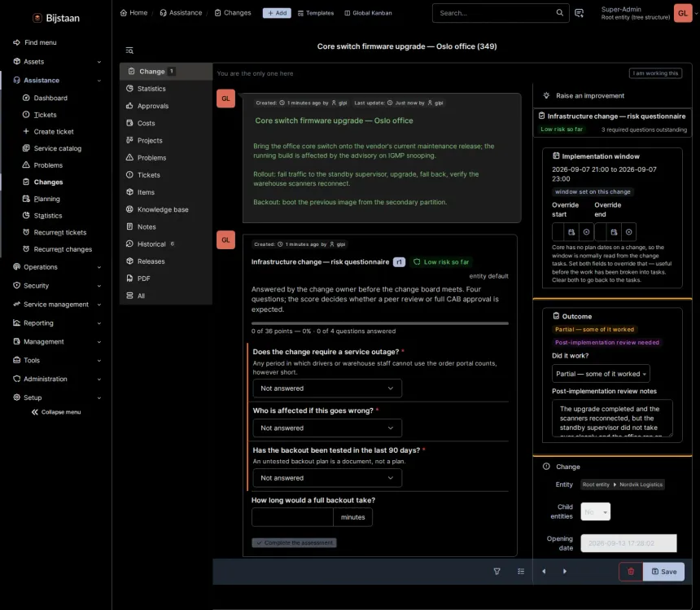The image size is (700, 610).
Task: Expand the Security sidebar section
Action: click(57, 286)
